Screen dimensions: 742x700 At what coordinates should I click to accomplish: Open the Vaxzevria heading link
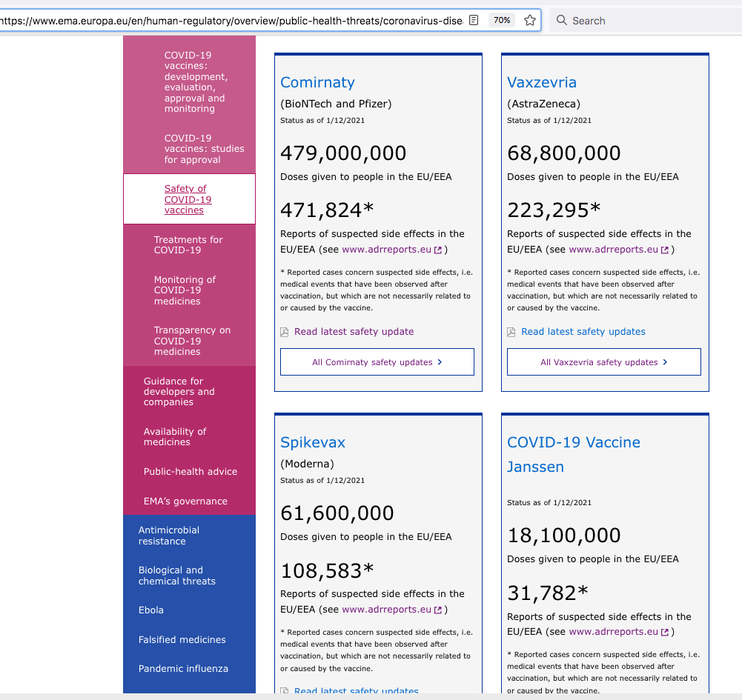(542, 82)
